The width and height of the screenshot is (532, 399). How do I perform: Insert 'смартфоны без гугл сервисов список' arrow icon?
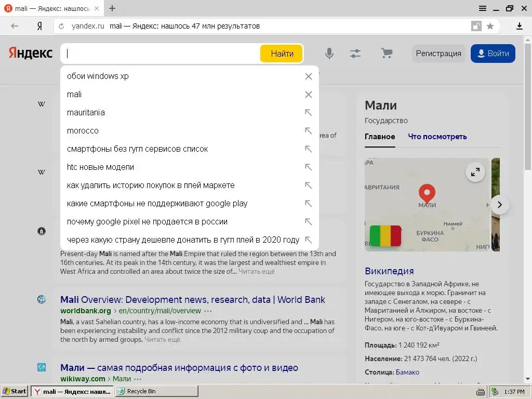pos(308,149)
